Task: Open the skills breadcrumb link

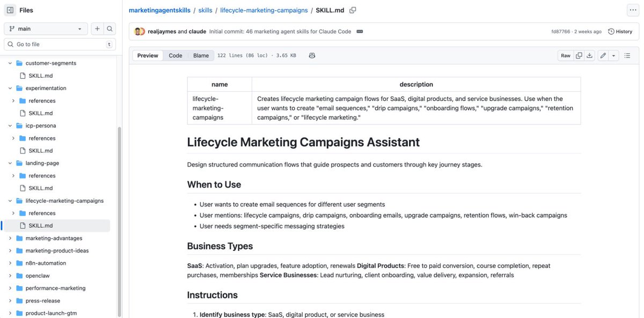Action: coord(205,10)
